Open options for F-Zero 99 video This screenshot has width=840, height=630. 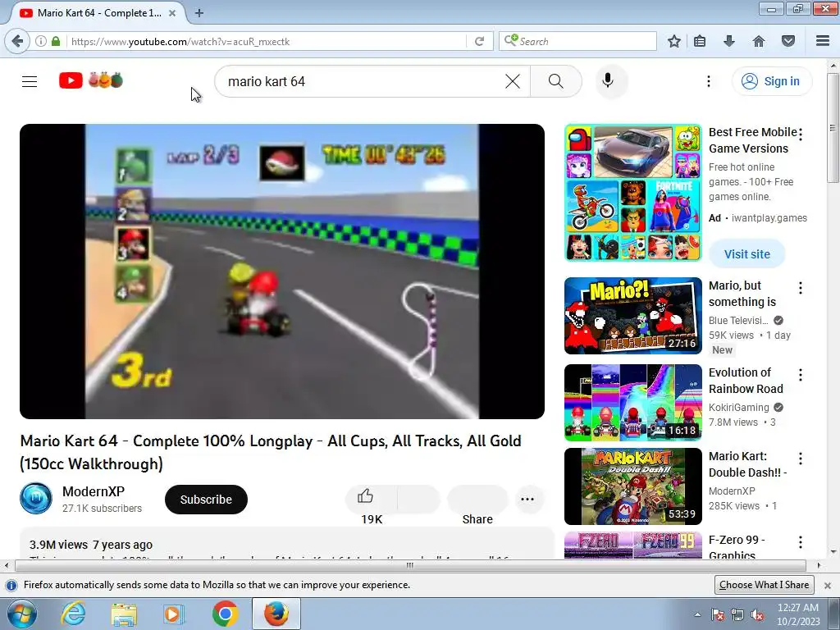pyautogui.click(x=801, y=542)
